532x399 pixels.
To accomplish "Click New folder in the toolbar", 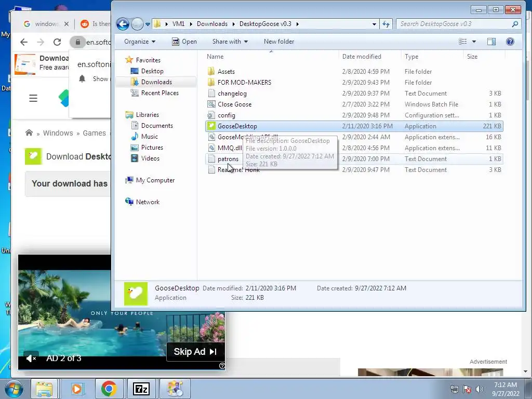I will (x=279, y=42).
